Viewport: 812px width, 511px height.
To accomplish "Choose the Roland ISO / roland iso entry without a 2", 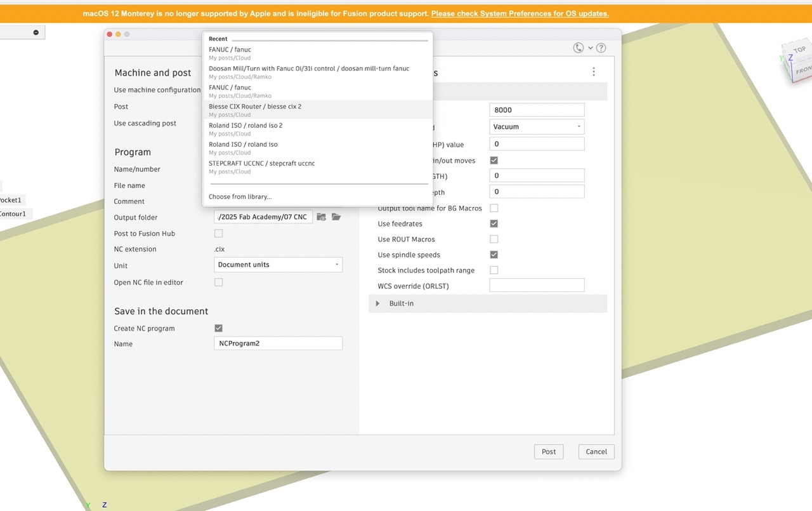I will tap(317, 148).
